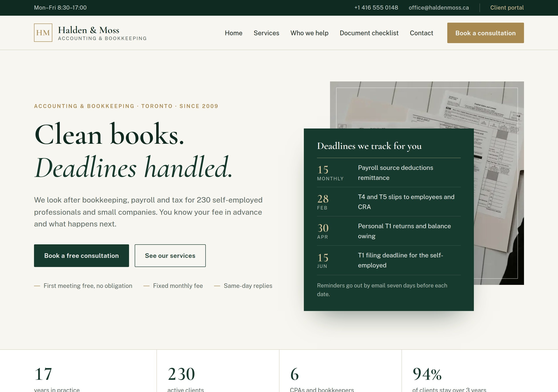
Task: Click the '17' years in practice stat
Action: tap(43, 374)
